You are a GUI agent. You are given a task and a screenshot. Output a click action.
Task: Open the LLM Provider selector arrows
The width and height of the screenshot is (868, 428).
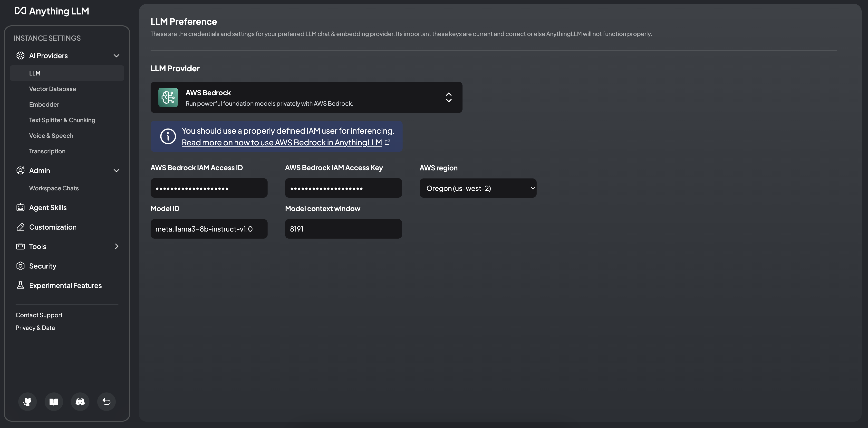[449, 97]
